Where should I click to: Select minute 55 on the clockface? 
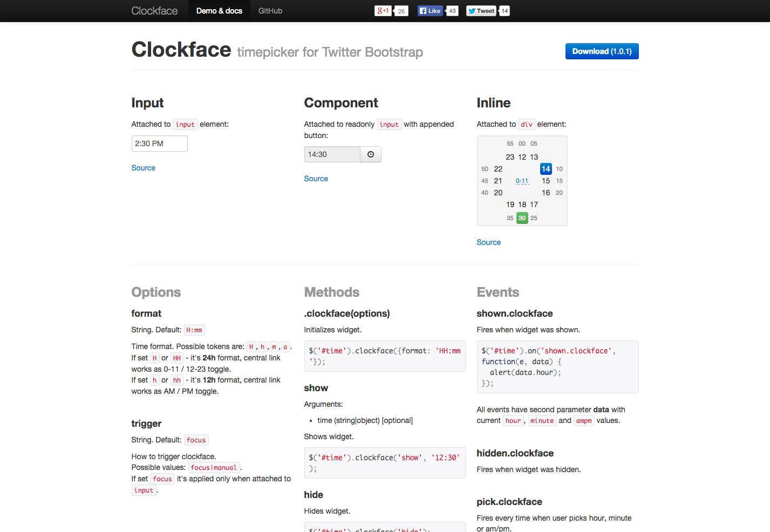click(x=510, y=144)
